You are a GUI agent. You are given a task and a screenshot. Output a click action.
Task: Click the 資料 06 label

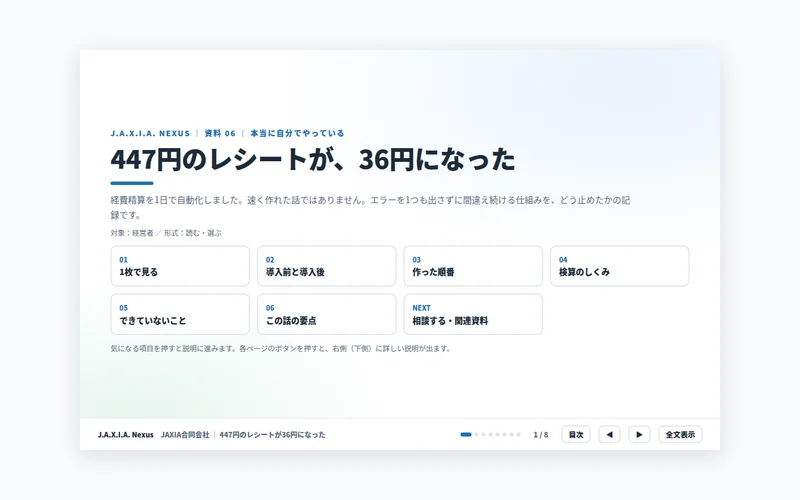click(220, 133)
